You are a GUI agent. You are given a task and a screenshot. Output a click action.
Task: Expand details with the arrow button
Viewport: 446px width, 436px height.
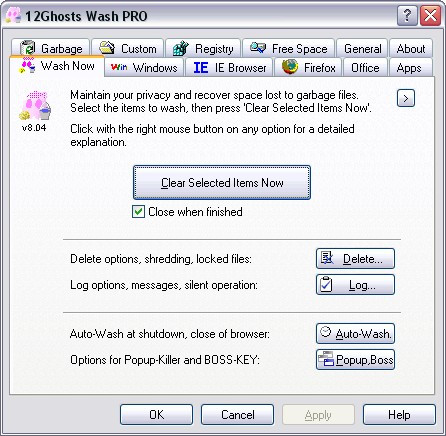(x=406, y=98)
